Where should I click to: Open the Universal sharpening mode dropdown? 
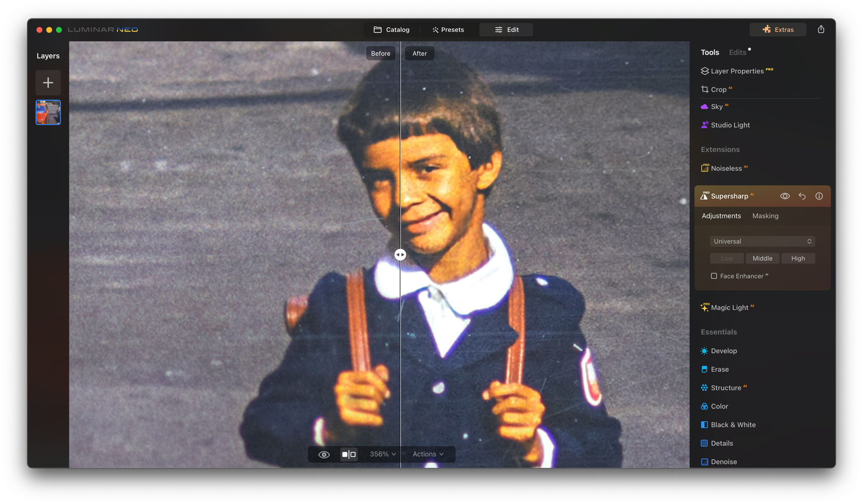coord(762,241)
